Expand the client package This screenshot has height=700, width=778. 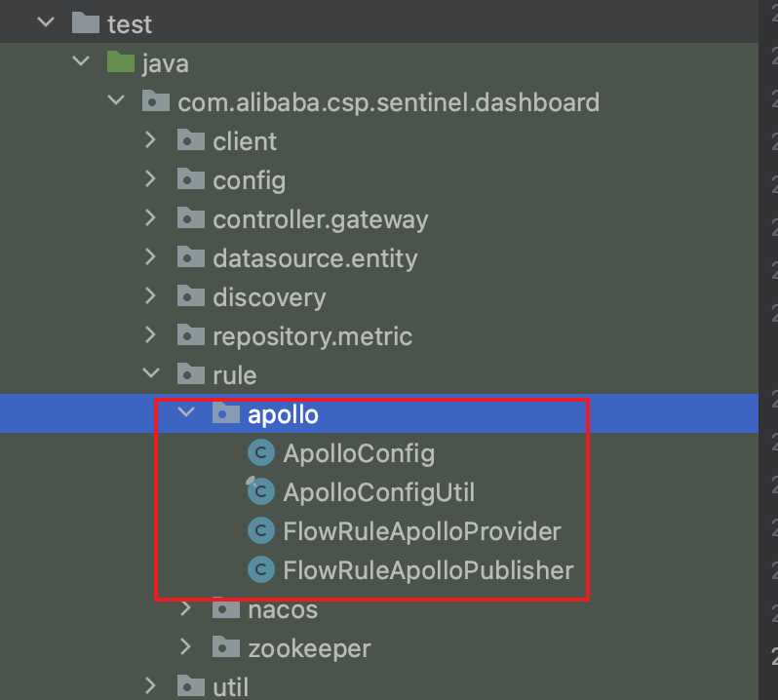point(151,139)
